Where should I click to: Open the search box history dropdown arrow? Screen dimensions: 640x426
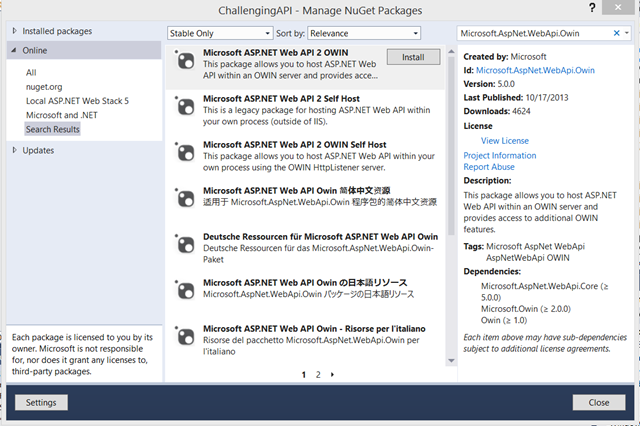tap(627, 33)
